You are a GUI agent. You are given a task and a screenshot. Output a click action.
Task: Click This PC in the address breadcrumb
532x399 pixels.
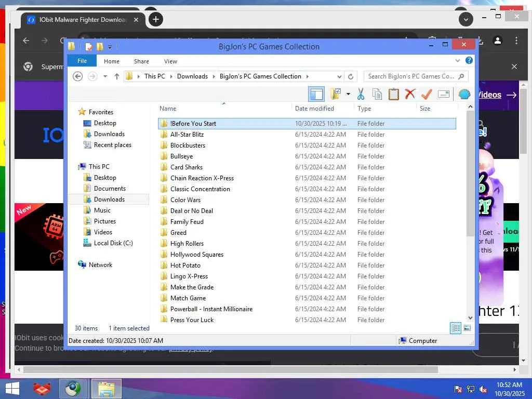pyautogui.click(x=155, y=76)
